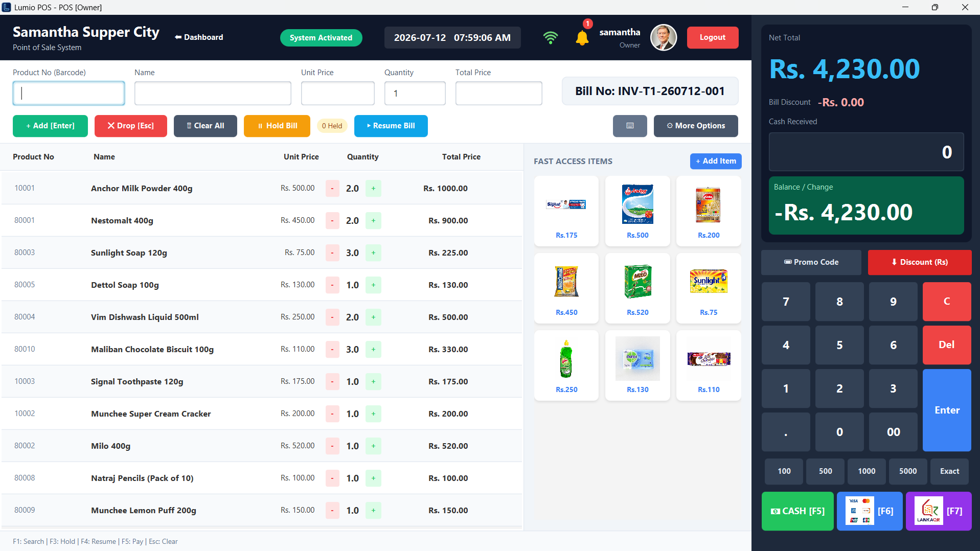This screenshot has height=551, width=980.
Task: Tap the red C clear key
Action: (x=947, y=302)
